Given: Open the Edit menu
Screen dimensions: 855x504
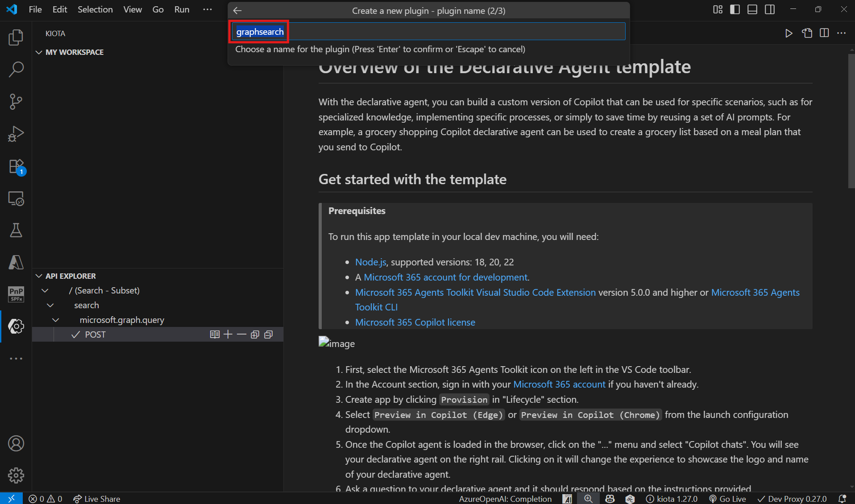Looking at the screenshot, I should coord(60,9).
